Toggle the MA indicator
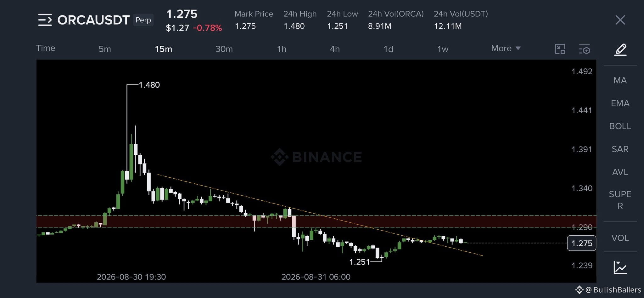Viewport: 644px width, 298px height. click(620, 80)
